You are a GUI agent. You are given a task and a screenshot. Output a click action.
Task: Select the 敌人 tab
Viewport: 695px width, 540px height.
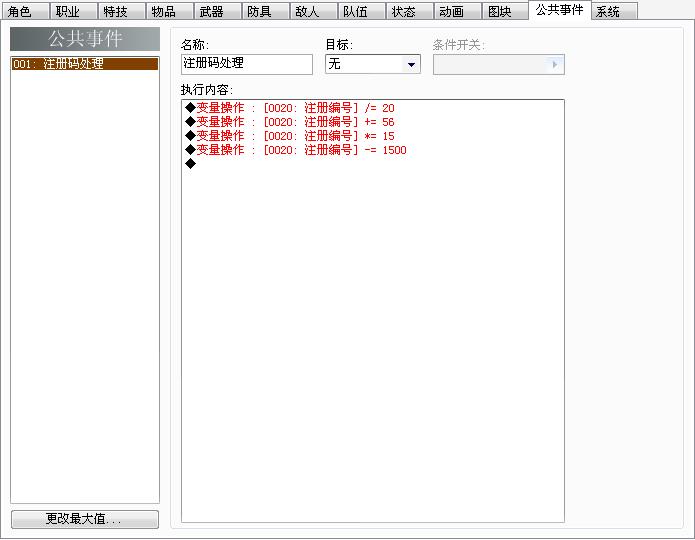[313, 11]
